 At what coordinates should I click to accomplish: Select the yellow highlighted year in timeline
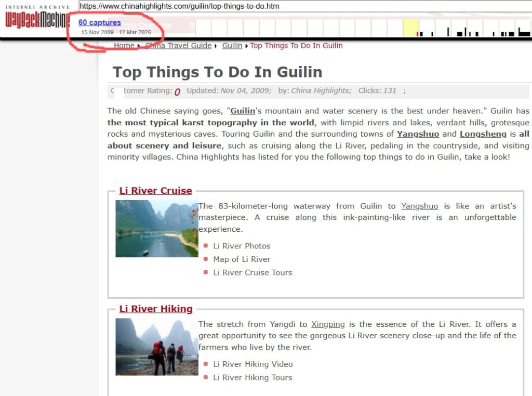(411, 28)
